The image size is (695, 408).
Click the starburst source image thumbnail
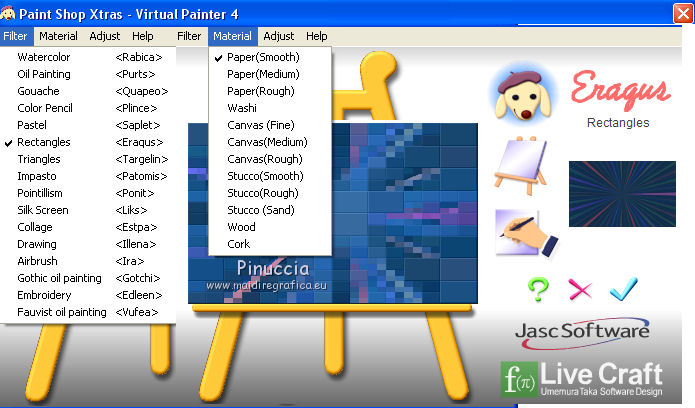[x=622, y=194]
